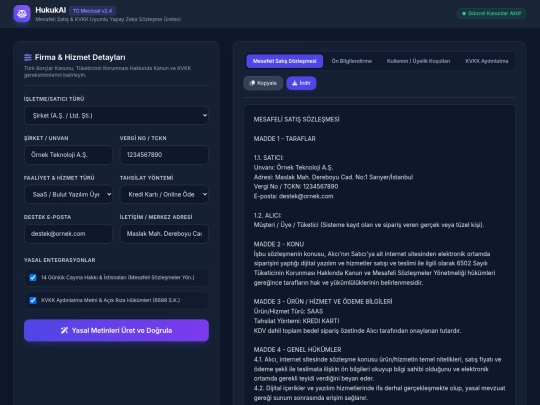Image resolution: width=540 pixels, height=405 pixels.
Task: Click the HukukAI title text
Action: tap(51, 10)
